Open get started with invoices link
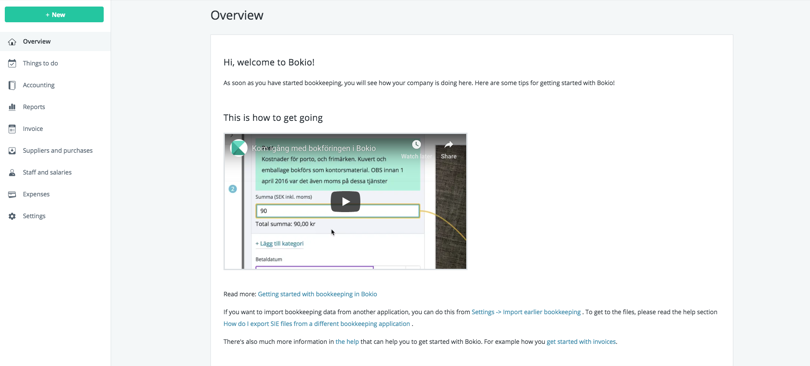This screenshot has width=810, height=366. pyautogui.click(x=581, y=342)
